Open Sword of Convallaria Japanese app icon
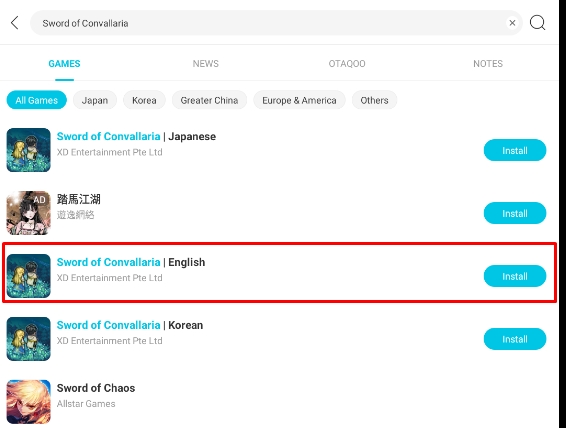 [x=29, y=150]
